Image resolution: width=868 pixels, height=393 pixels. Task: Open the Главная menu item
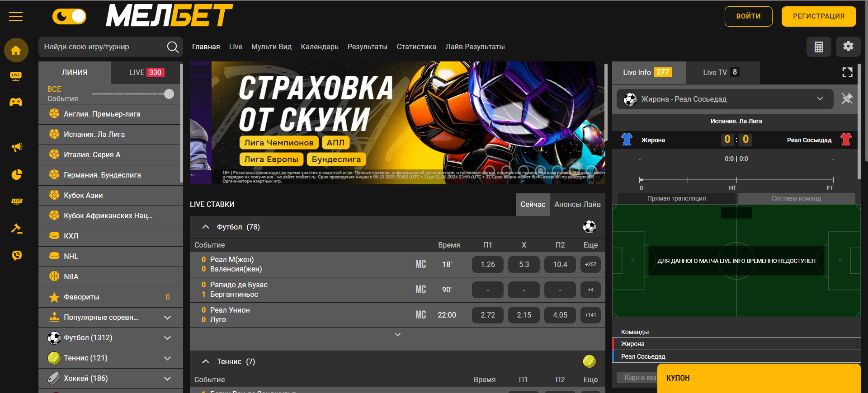[x=206, y=47]
